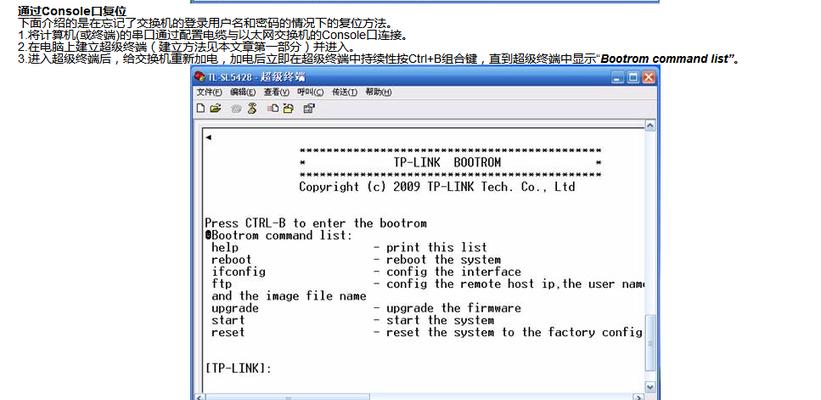This screenshot has width=821, height=400.
Task: Click the Disconnect toolbar icon
Action: pyautogui.click(x=252, y=108)
